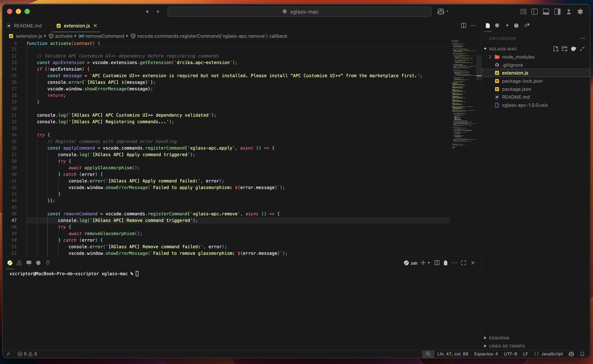Split the editor into two panes
The height and width of the screenshot is (364, 593).
click(x=463, y=25)
